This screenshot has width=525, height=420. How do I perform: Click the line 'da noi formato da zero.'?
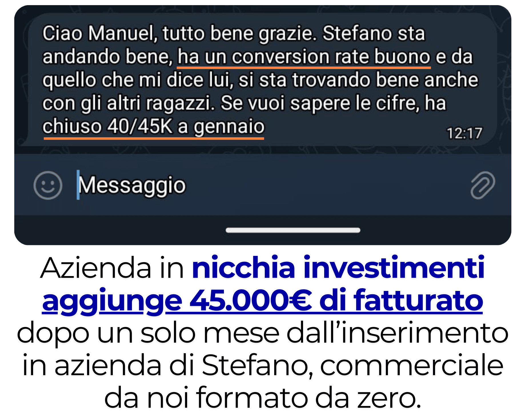coord(262,397)
